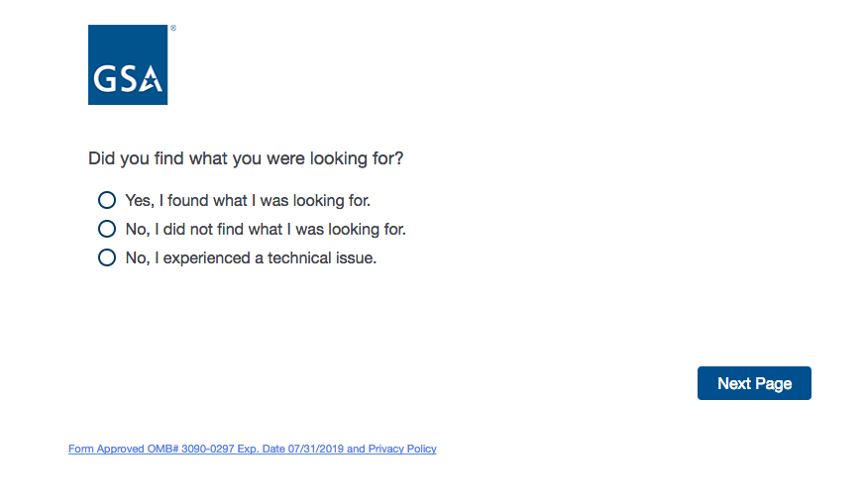The height and width of the screenshot is (504, 865).
Task: Click the expiration date 07/31/2019 in the footer
Action: pos(315,449)
